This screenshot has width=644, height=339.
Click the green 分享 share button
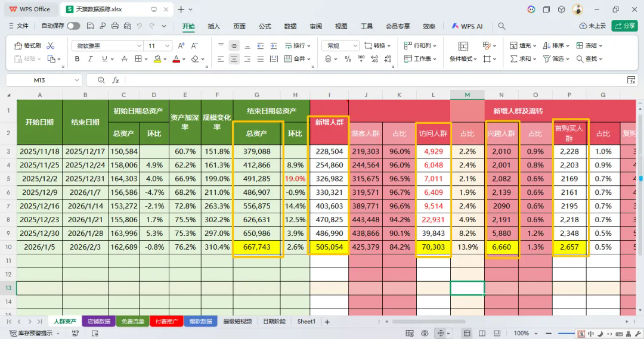point(625,26)
